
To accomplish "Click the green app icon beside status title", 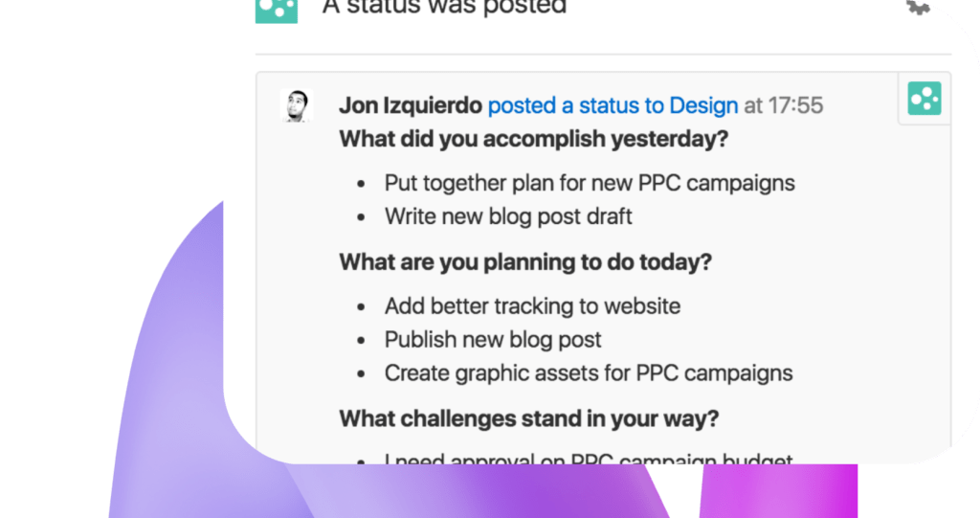I will click(277, 11).
